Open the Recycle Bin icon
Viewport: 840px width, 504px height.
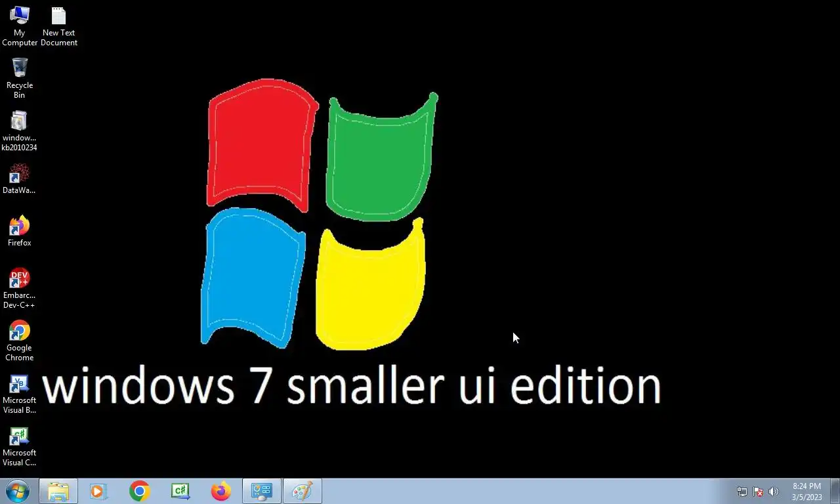click(x=20, y=79)
